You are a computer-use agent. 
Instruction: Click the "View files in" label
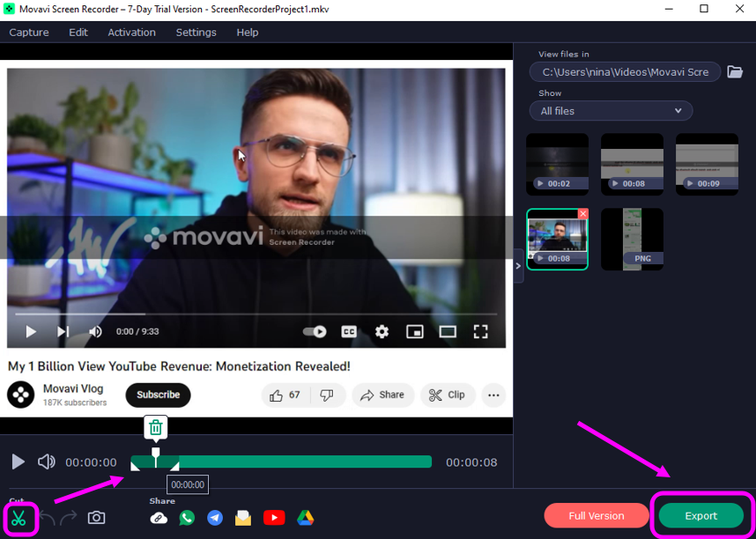point(564,54)
